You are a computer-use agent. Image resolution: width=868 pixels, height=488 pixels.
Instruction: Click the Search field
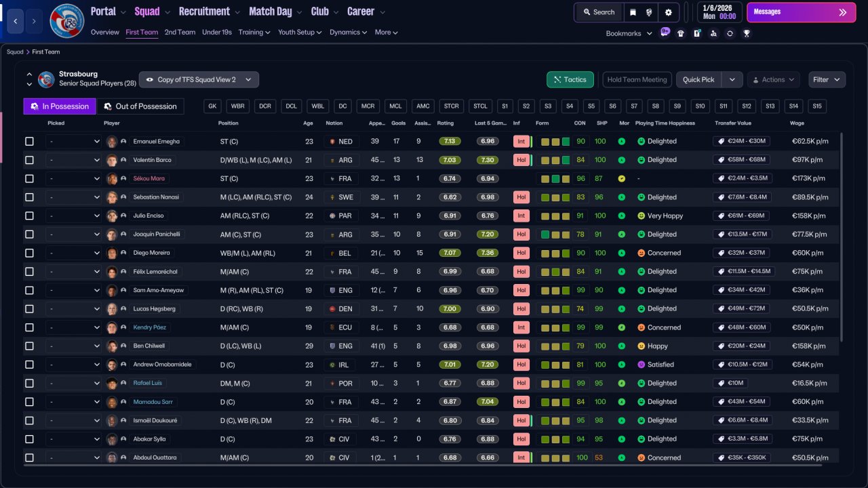[598, 12]
